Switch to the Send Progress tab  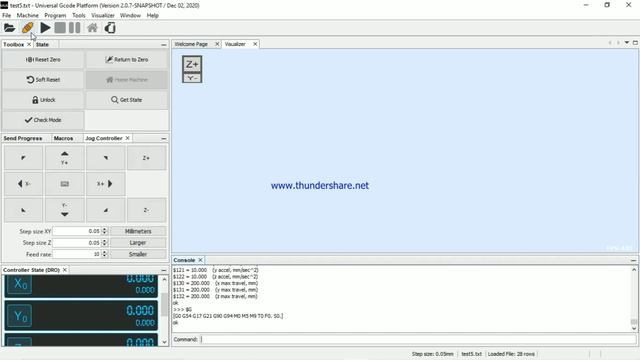(x=23, y=138)
